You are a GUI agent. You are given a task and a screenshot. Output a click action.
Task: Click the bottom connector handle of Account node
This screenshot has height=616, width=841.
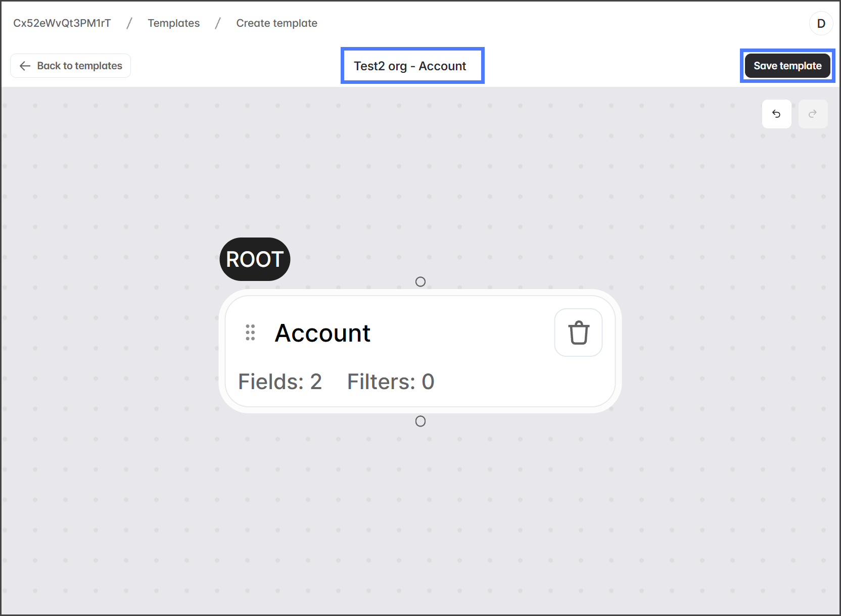pos(420,421)
